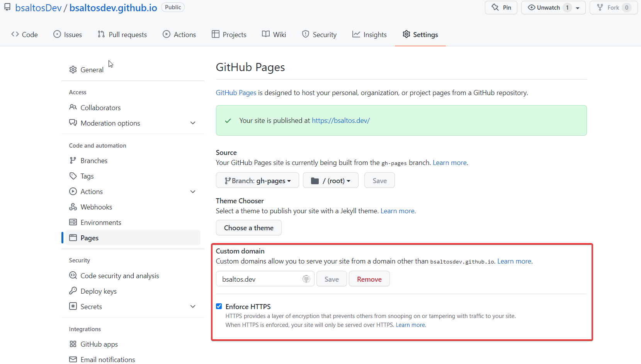Image resolution: width=641 pixels, height=364 pixels.
Task: Click the Projects table icon
Action: click(216, 34)
